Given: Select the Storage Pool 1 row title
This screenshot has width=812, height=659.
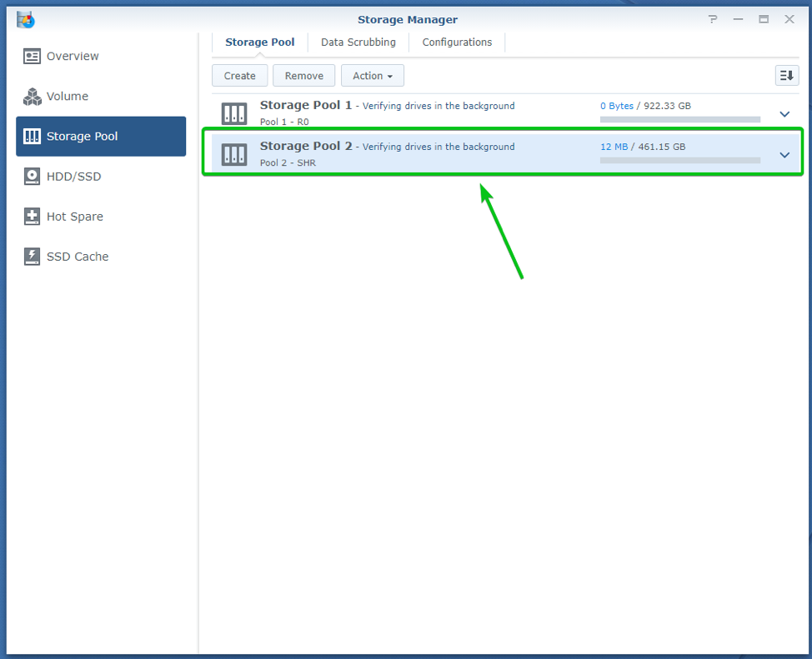Looking at the screenshot, I should tap(306, 106).
